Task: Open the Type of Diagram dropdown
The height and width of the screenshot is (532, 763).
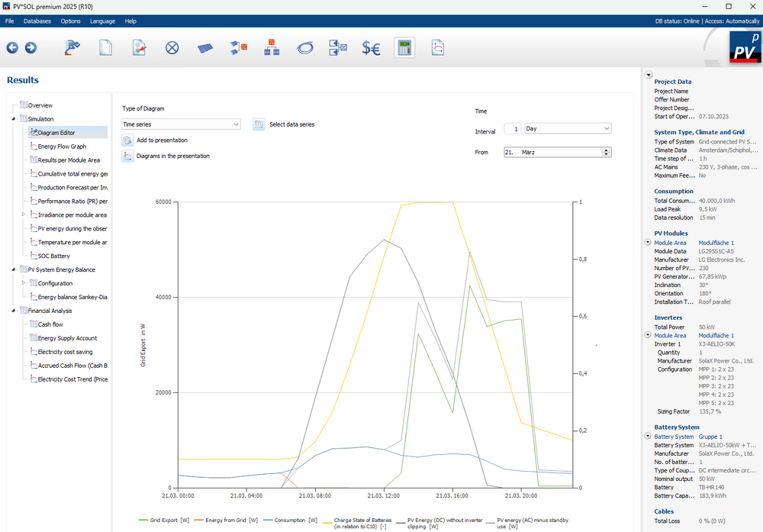Action: [x=182, y=124]
